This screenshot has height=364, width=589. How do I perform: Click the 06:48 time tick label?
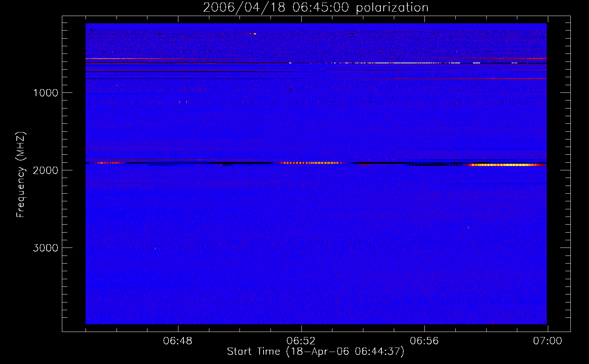tap(178, 341)
